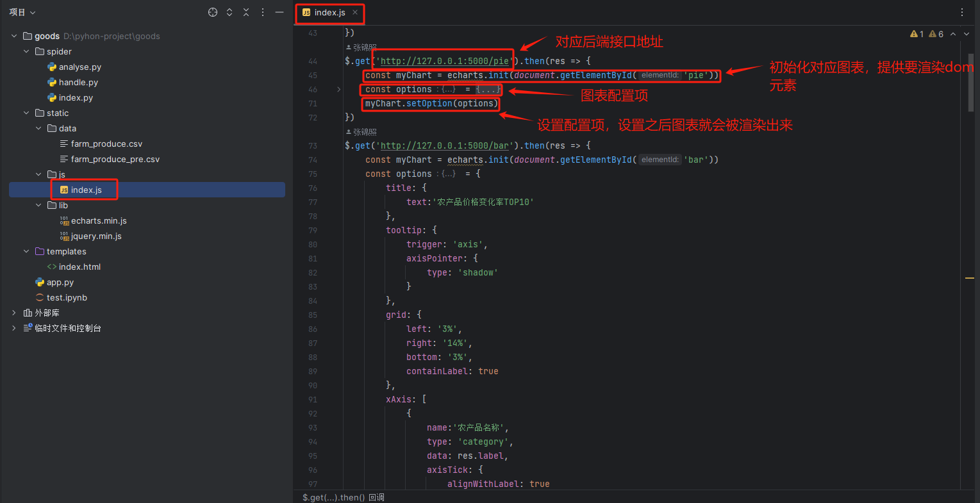
Task: Hide the project panel with minimize icon
Action: click(279, 12)
